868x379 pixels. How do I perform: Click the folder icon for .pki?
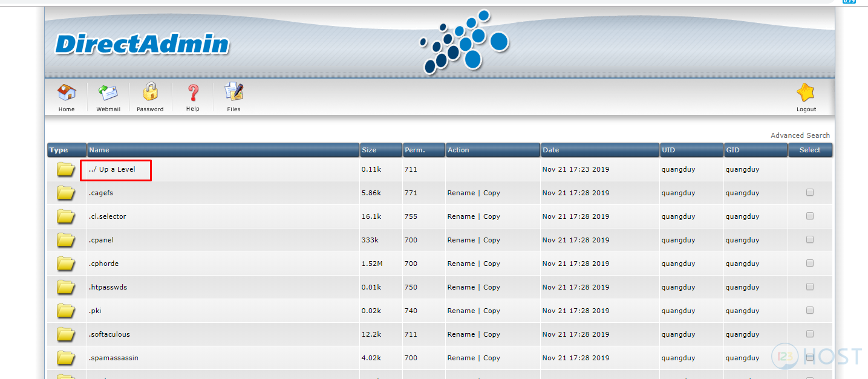pos(66,311)
